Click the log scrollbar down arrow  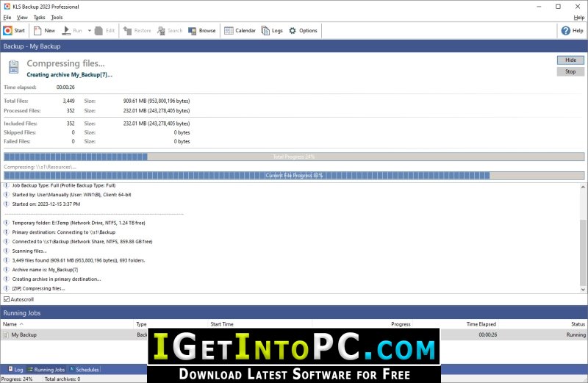click(x=583, y=290)
